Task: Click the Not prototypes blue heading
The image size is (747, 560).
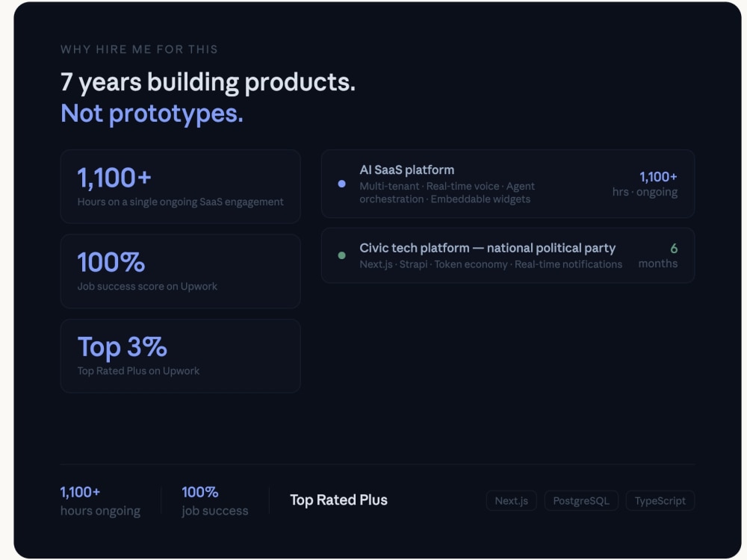Action: pyautogui.click(x=152, y=113)
